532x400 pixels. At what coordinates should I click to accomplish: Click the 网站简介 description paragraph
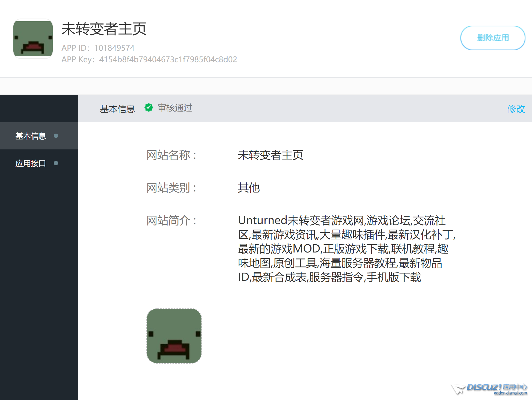[x=347, y=249]
